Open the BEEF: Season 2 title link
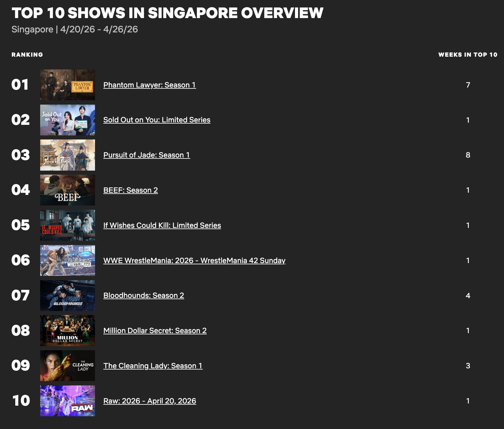This screenshot has height=429, width=504. coord(131,190)
